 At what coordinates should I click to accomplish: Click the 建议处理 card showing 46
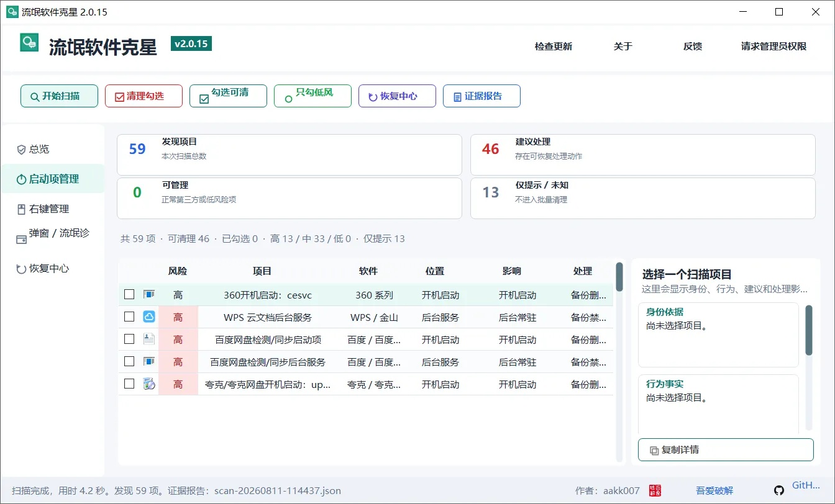tap(643, 155)
